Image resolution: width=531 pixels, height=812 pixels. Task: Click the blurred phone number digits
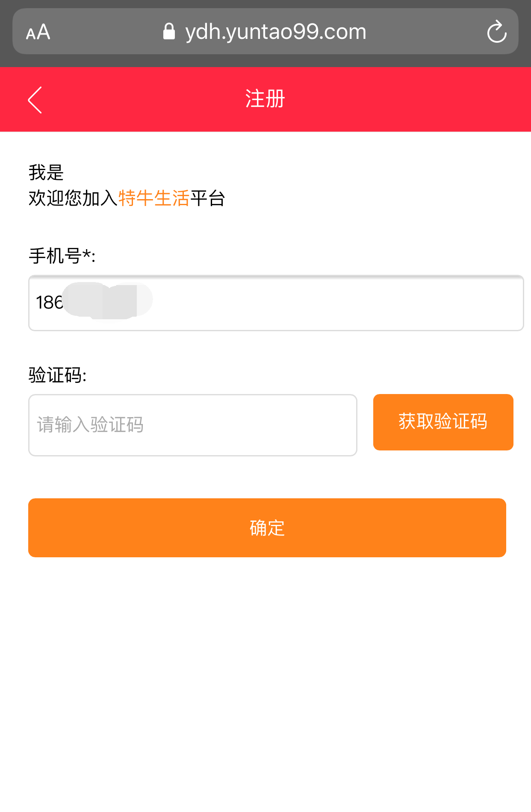pyautogui.click(x=108, y=300)
